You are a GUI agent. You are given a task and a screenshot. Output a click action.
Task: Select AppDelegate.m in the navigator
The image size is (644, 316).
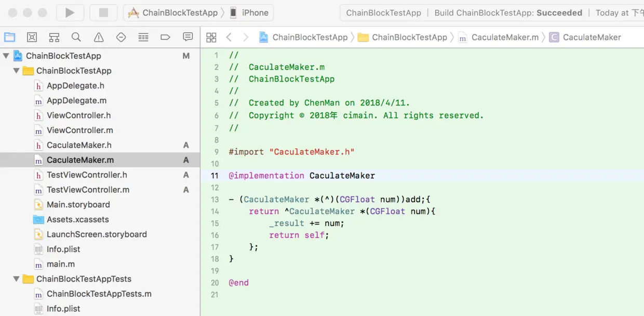point(76,100)
